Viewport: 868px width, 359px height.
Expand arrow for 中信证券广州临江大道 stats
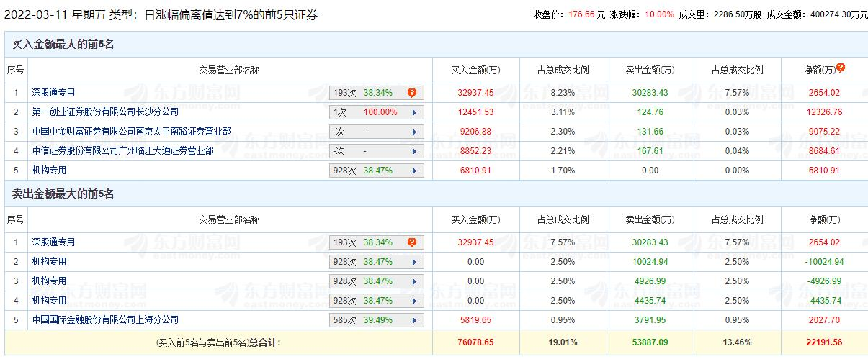coord(414,151)
